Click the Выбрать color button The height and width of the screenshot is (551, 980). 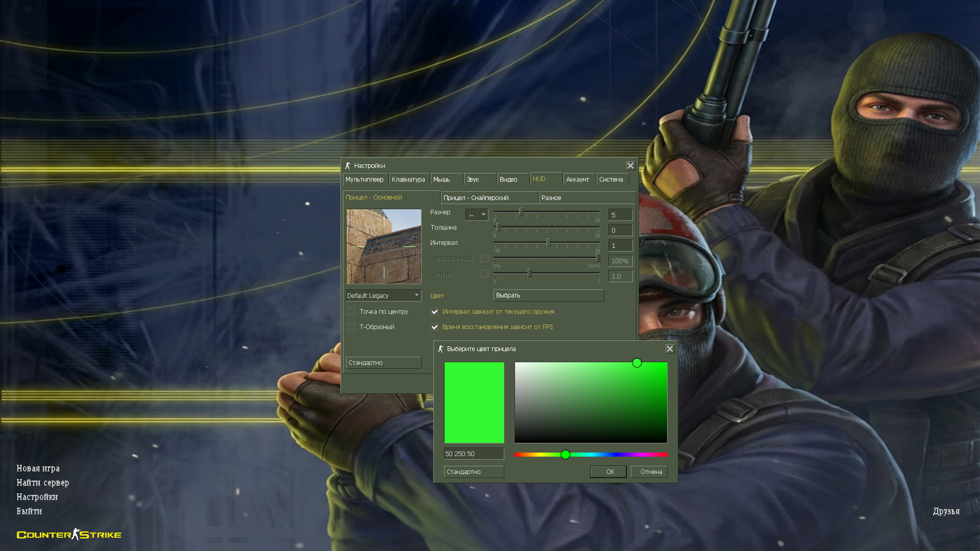548,295
